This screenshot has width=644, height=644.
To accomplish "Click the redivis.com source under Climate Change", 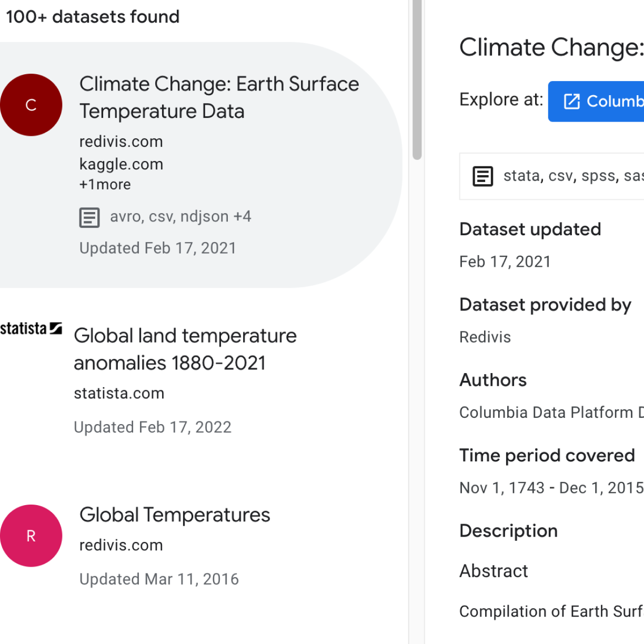I will point(121,142).
